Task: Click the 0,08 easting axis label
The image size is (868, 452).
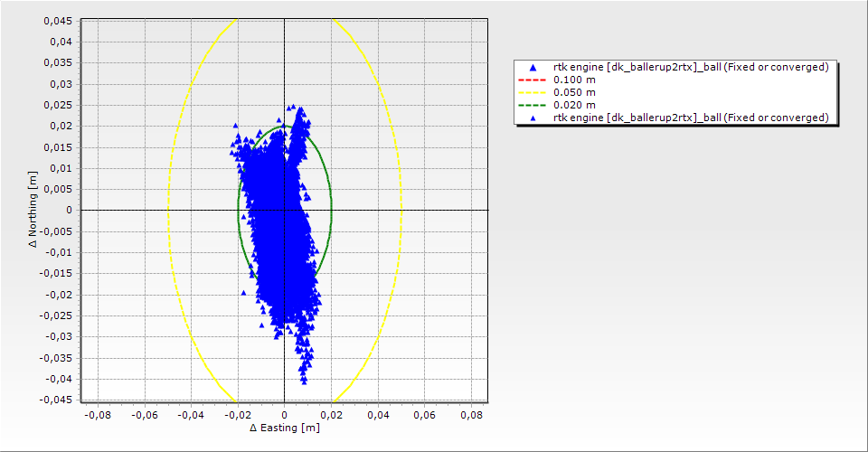Action: 471,415
